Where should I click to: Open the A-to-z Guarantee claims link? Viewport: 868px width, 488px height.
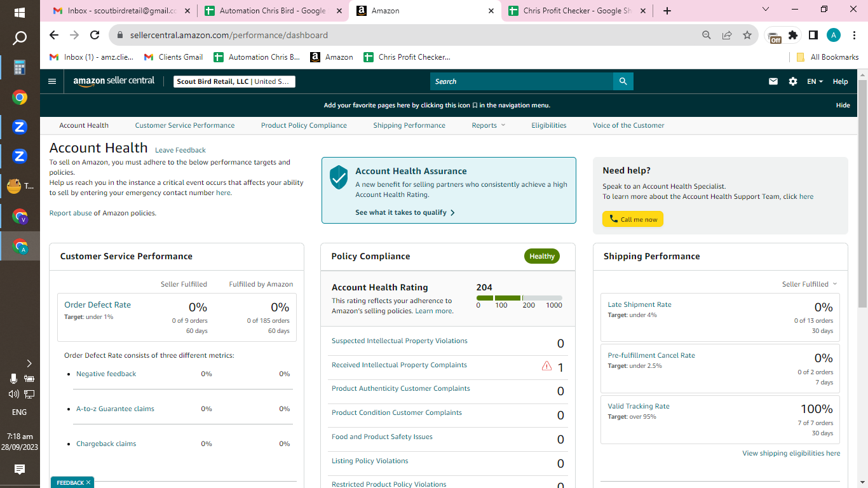pos(115,409)
